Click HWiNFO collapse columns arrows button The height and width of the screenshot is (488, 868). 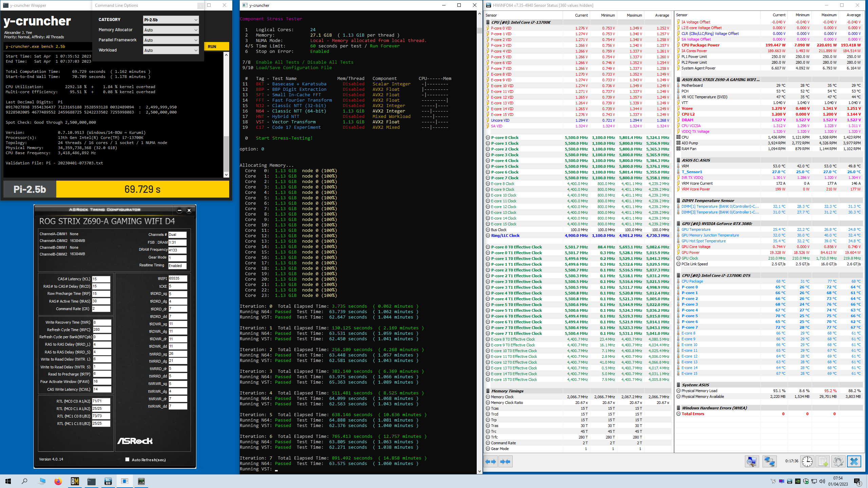(505, 462)
